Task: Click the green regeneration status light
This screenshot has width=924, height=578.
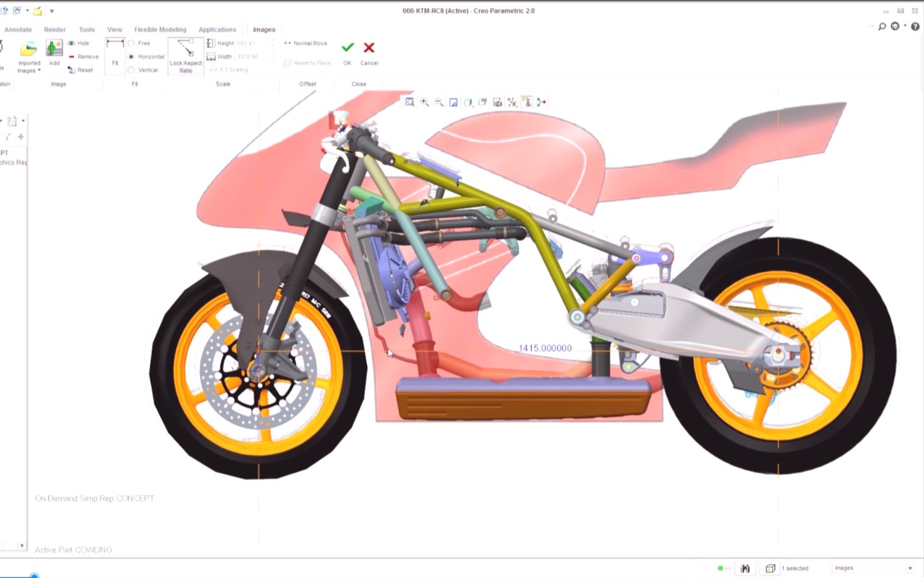Action: pos(721,568)
